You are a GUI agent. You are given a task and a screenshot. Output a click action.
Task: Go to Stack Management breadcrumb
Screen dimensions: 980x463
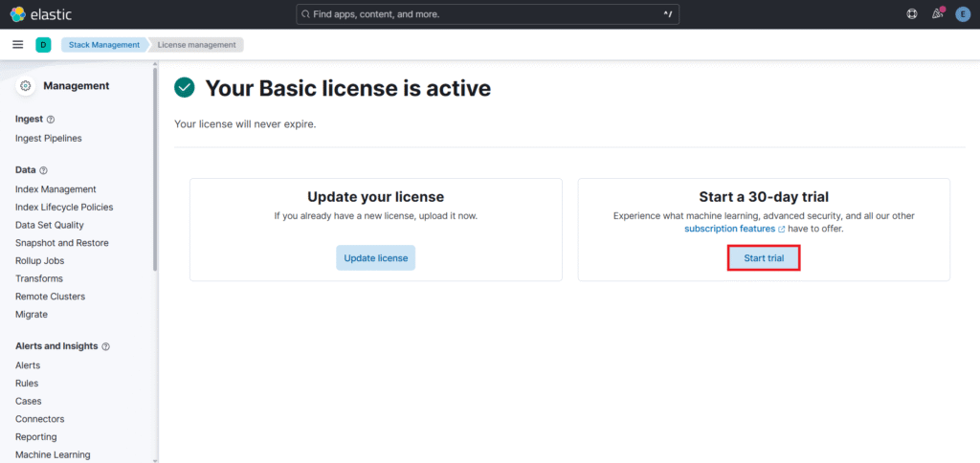pyautogui.click(x=104, y=45)
